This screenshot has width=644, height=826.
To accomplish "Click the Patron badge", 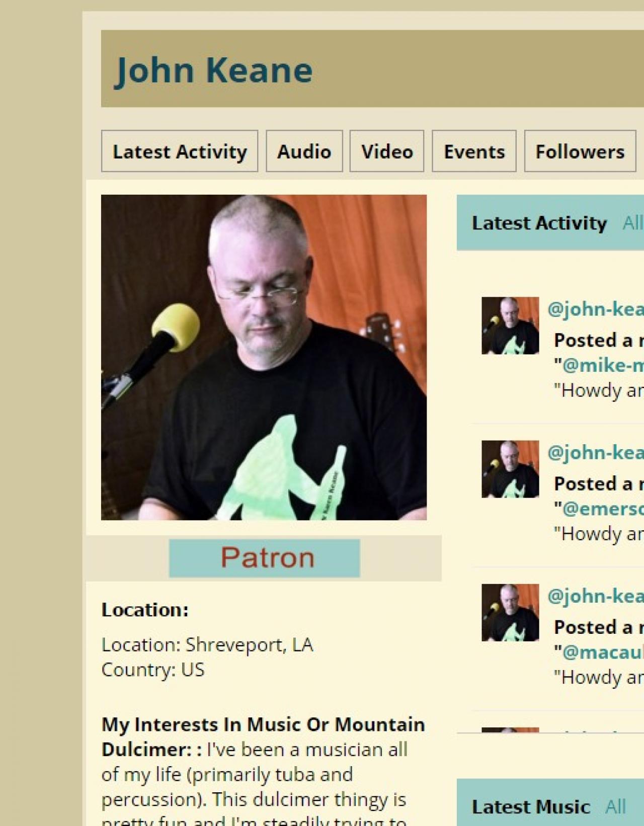I will (265, 558).
